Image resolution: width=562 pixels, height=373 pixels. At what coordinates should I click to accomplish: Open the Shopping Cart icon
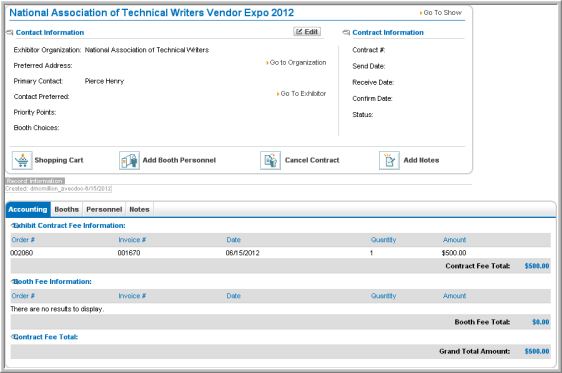22,160
